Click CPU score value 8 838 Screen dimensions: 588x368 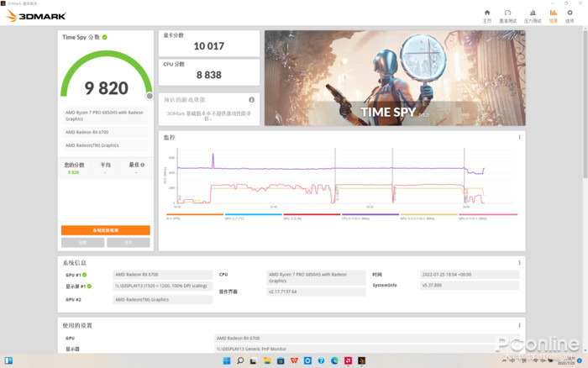pos(209,75)
